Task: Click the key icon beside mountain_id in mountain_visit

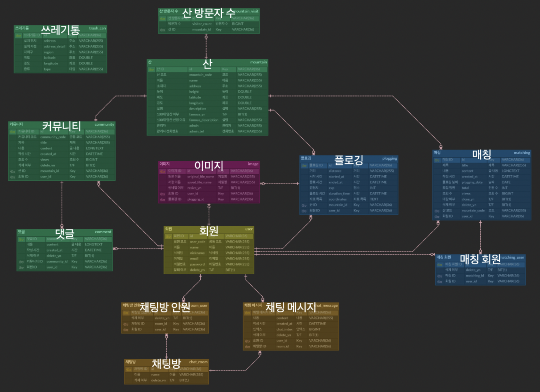Action: tap(163, 30)
